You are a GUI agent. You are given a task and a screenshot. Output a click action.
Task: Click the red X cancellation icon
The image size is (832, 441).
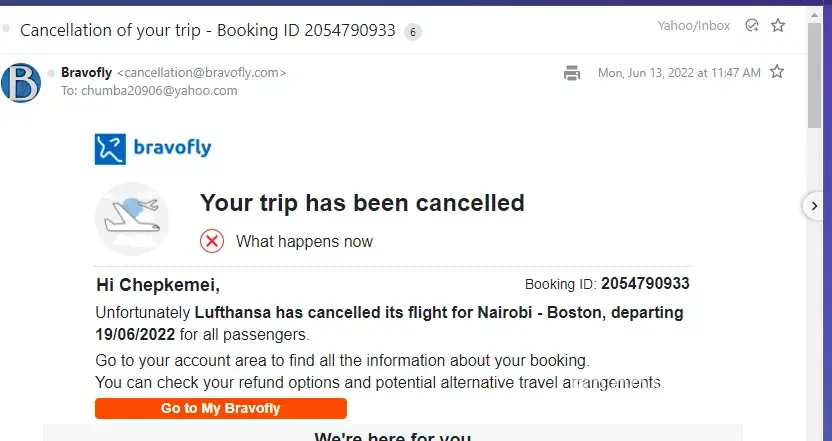tap(212, 241)
